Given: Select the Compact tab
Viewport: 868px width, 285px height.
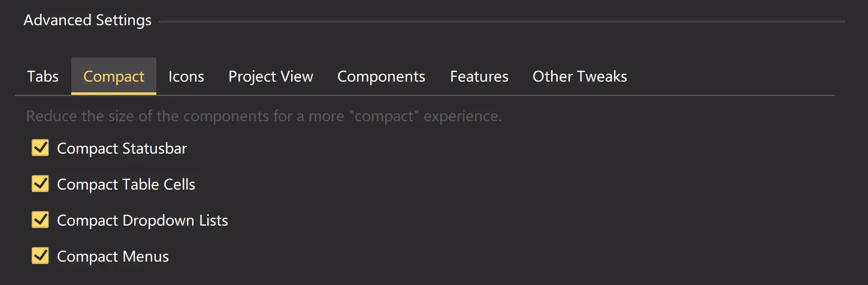Looking at the screenshot, I should point(114,77).
